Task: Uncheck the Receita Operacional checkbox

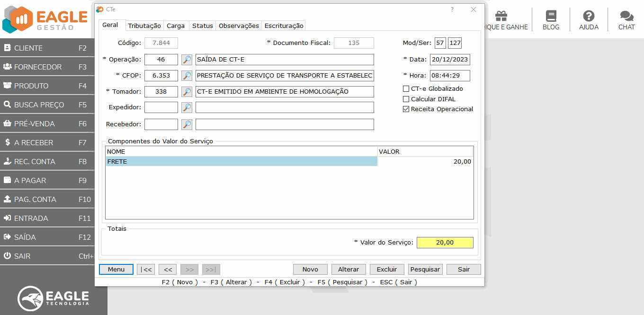Action: [x=406, y=109]
